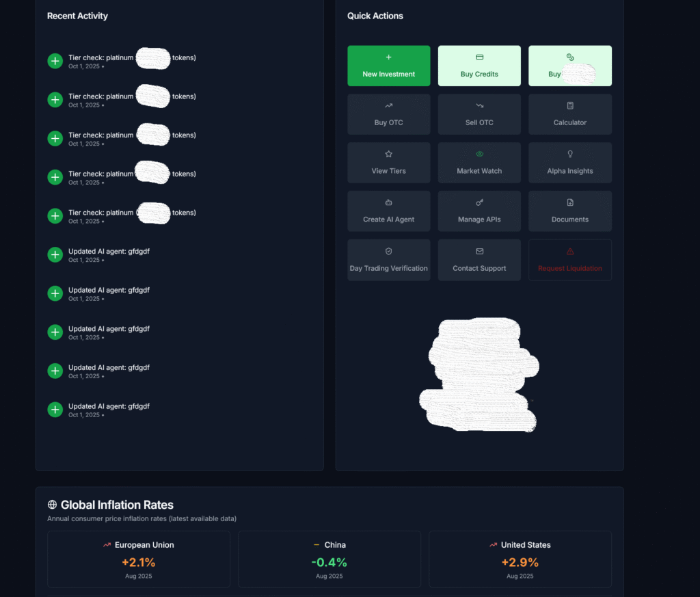Click the globe icon beside Global Inflation Rates
Screen dimensions: 700x597
(52, 505)
